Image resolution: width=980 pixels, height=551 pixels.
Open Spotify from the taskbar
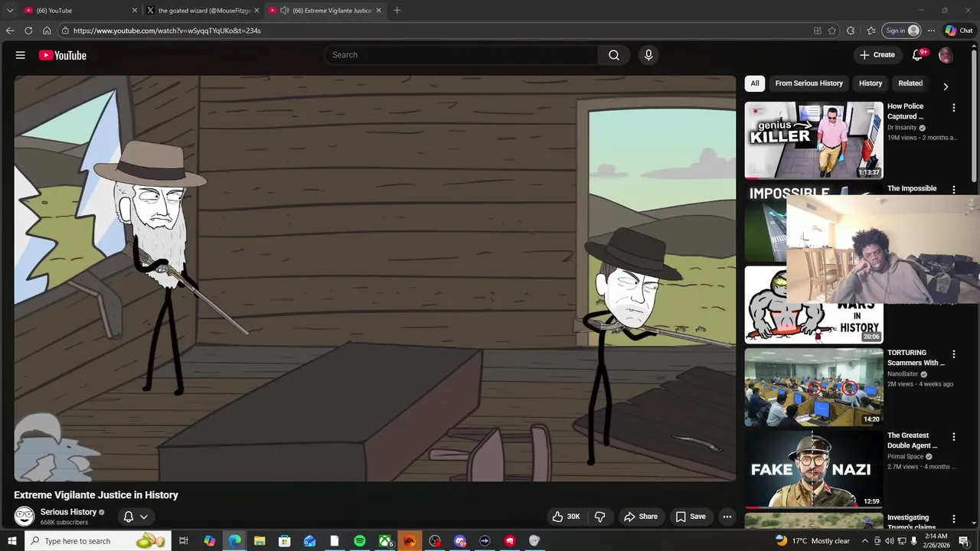(360, 541)
